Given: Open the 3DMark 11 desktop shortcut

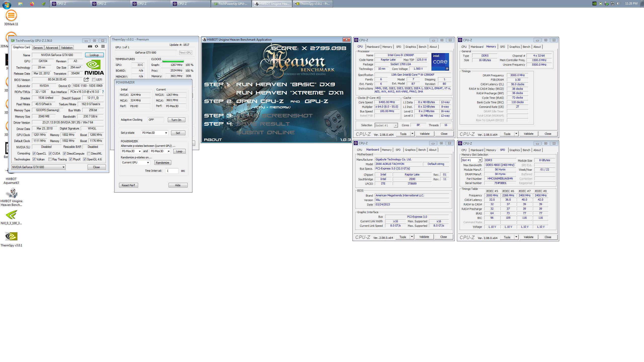Looking at the screenshot, I should [x=11, y=18].
